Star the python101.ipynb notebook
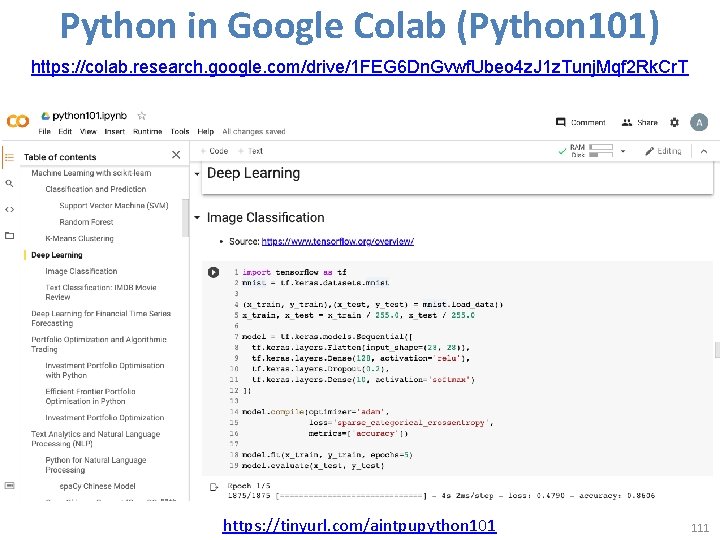The height and width of the screenshot is (540, 720). [x=142, y=116]
